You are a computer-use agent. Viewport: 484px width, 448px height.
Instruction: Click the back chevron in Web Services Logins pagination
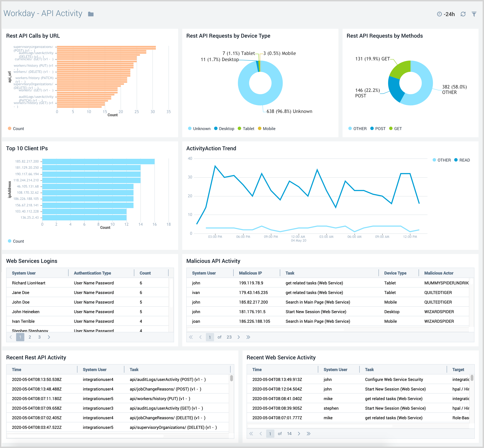click(11, 337)
